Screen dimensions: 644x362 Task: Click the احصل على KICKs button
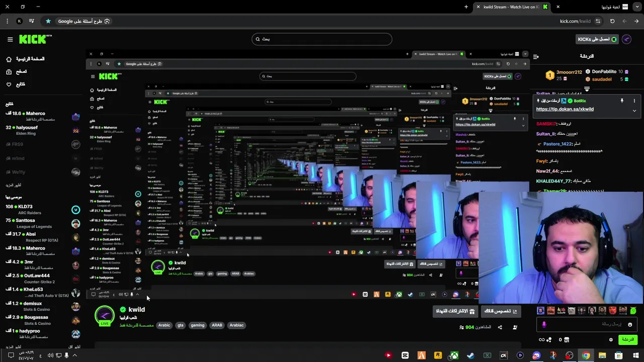coord(597,39)
